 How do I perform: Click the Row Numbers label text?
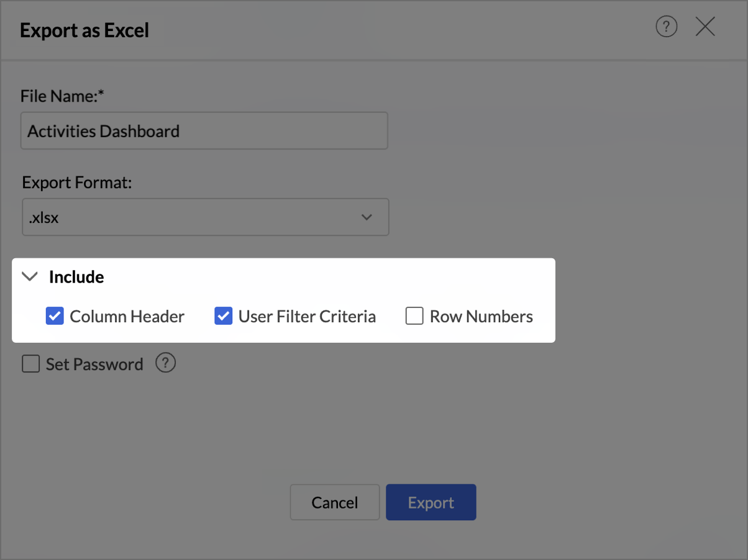pos(481,317)
